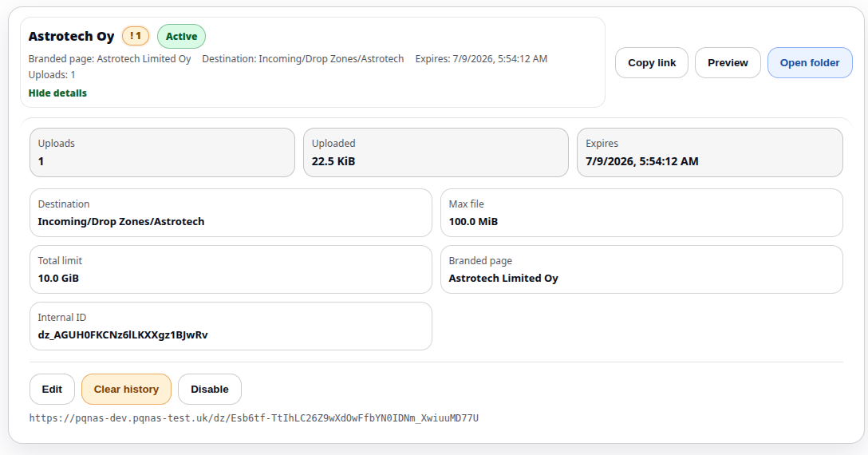
Task: Open the Preview for Astrotech Oy
Action: click(x=728, y=62)
